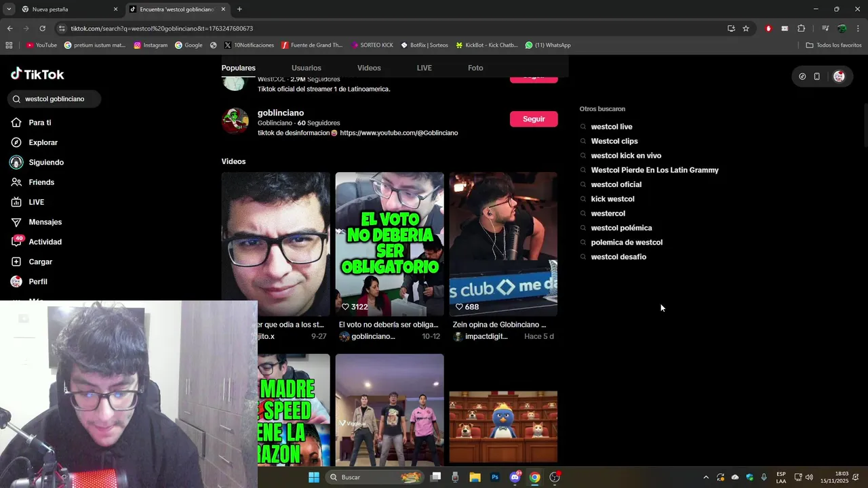
Task: Expand the tab search dropdown
Action: click(9, 9)
